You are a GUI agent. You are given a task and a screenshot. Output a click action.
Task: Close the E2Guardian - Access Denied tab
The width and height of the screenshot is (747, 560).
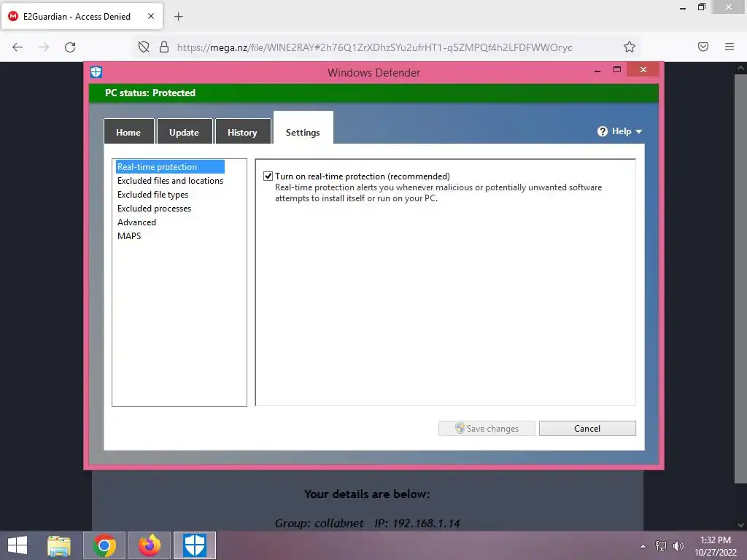151,16
